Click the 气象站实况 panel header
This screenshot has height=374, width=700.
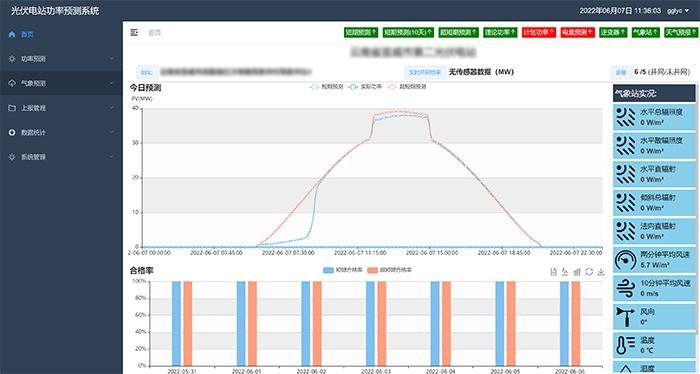[654, 94]
